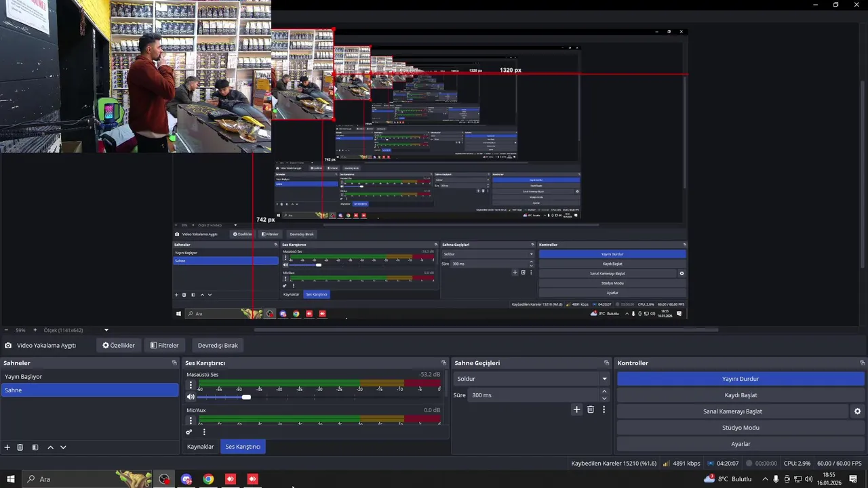Mute Masaüstü Ses with the speaker icon
The image size is (868, 488).
191,397
